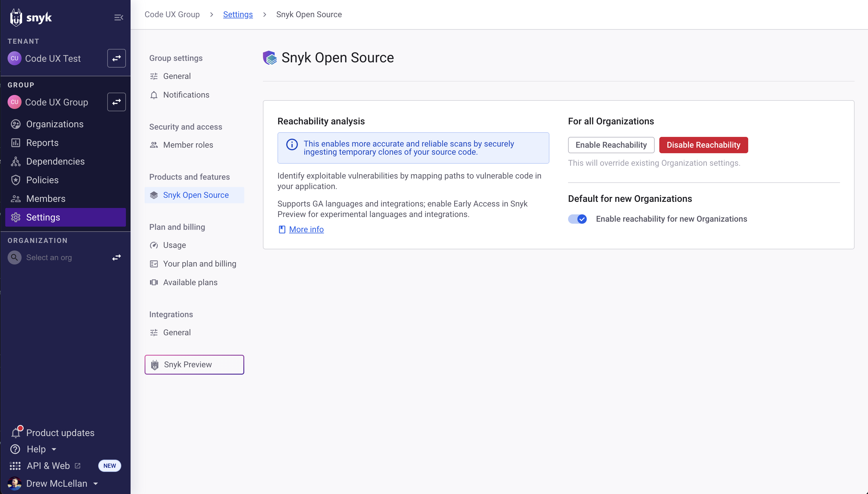Click the API & Web grid icon
Screen dimensions: 868x494
pyautogui.click(x=15, y=465)
